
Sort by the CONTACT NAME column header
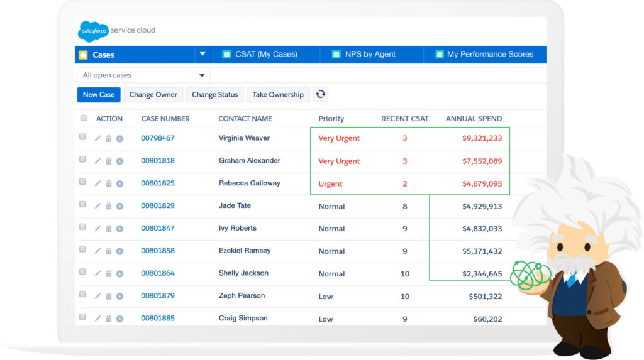245,119
